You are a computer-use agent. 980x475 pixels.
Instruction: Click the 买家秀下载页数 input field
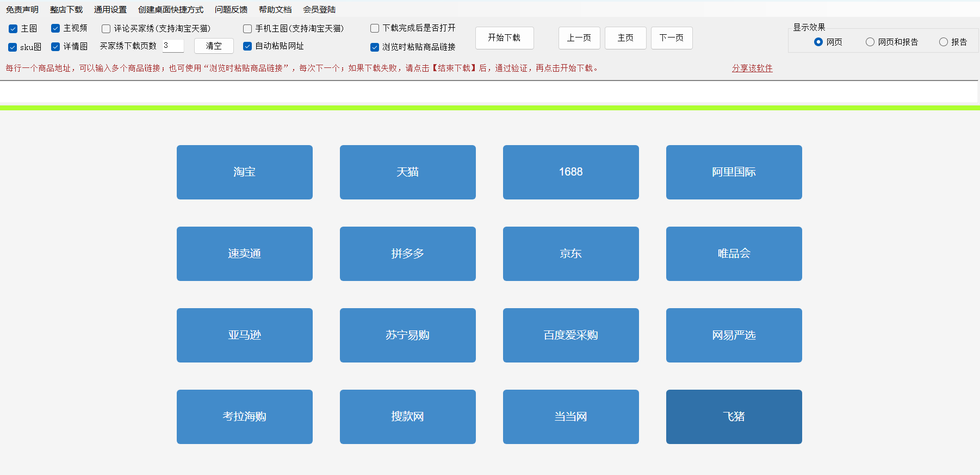pos(173,46)
